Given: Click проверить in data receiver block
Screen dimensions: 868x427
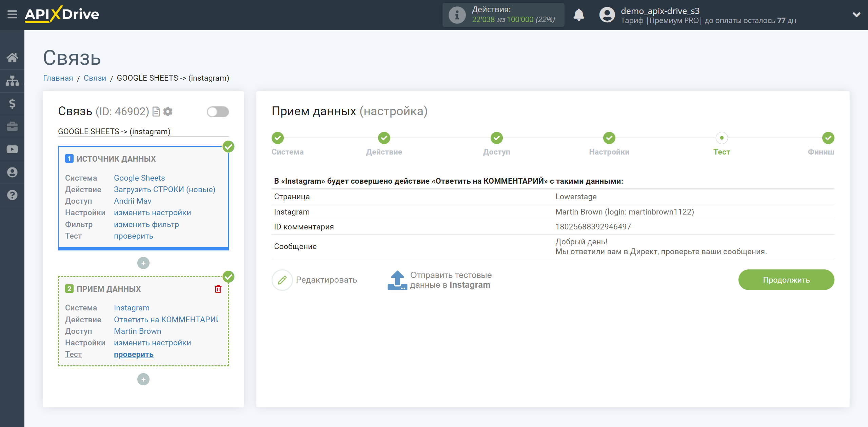Looking at the screenshot, I should tap(134, 354).
